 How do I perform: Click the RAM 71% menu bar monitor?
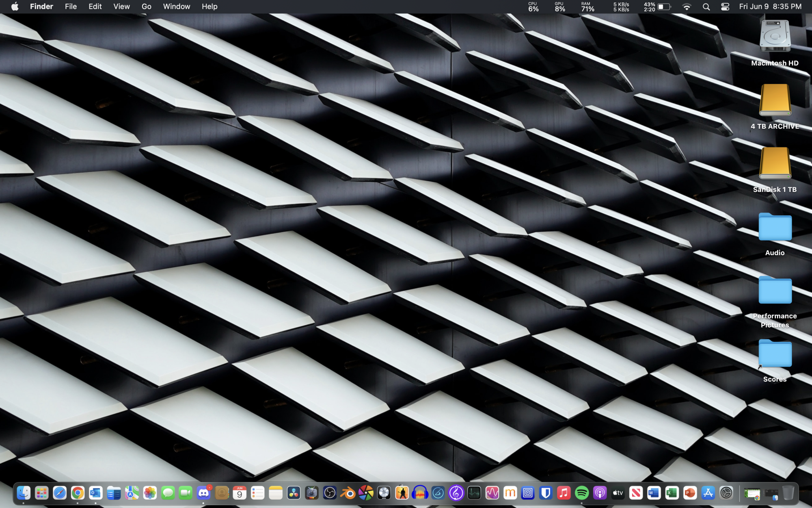tap(587, 7)
